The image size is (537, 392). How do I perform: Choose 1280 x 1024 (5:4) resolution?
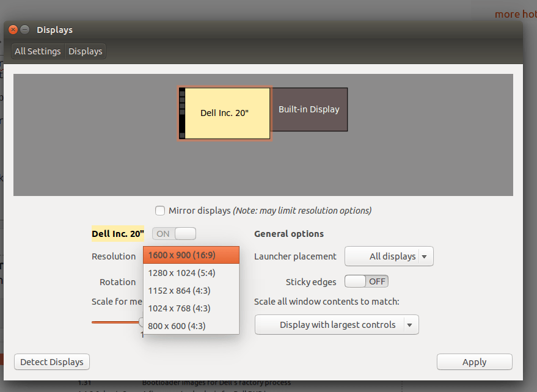(x=191, y=273)
